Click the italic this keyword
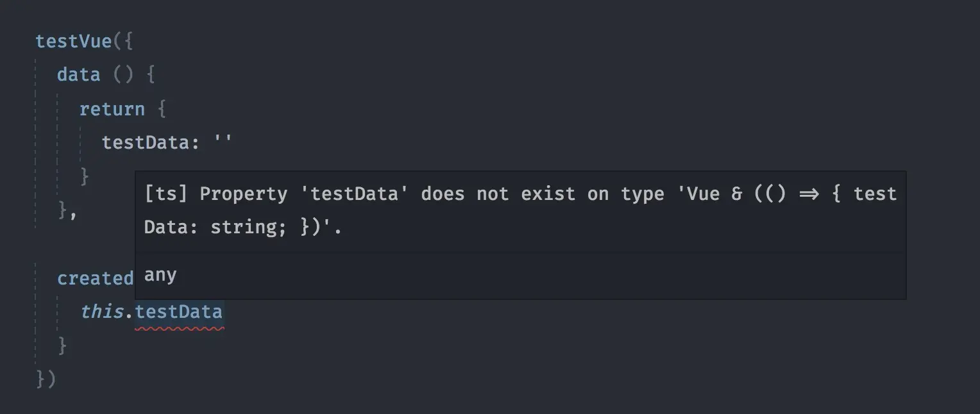This screenshot has width=980, height=414. [x=101, y=312]
